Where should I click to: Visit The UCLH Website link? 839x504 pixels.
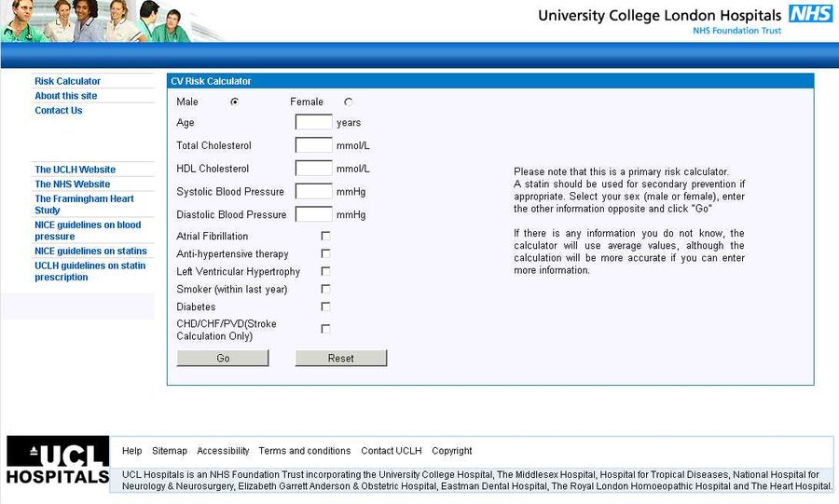click(75, 170)
